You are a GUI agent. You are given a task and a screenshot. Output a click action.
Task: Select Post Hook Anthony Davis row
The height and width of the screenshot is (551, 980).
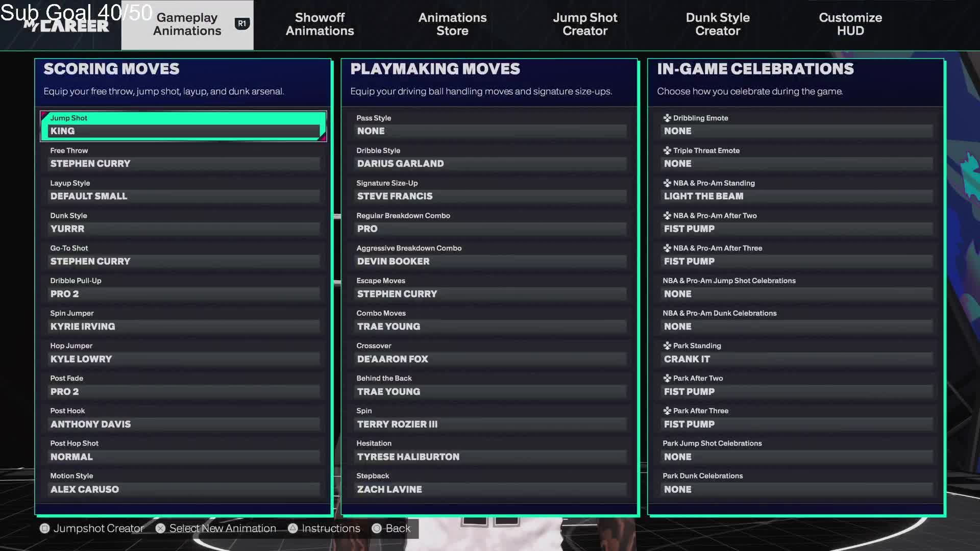[183, 419]
